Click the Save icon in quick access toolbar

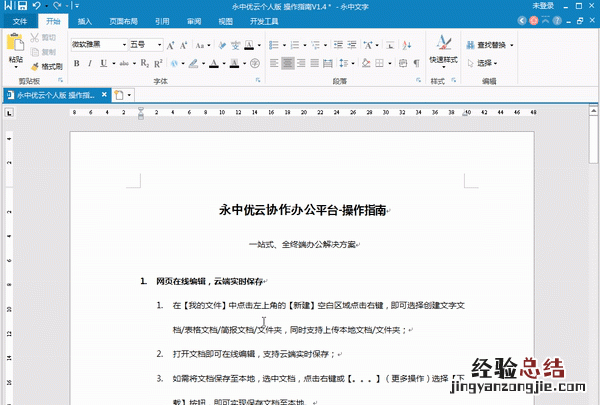[23, 6]
